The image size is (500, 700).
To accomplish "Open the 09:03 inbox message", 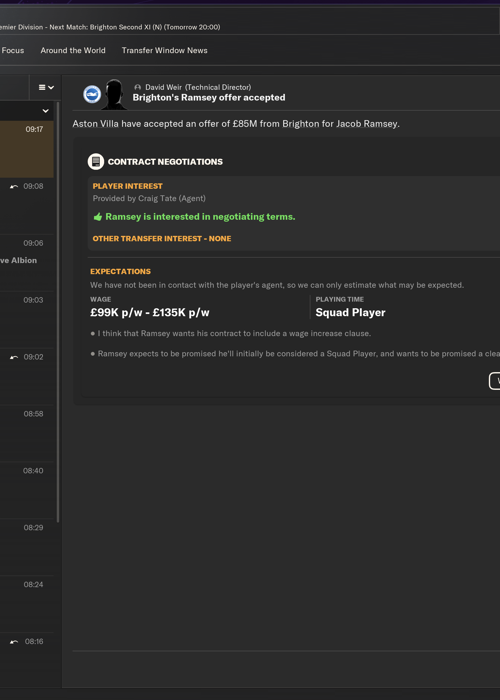I will click(27, 320).
